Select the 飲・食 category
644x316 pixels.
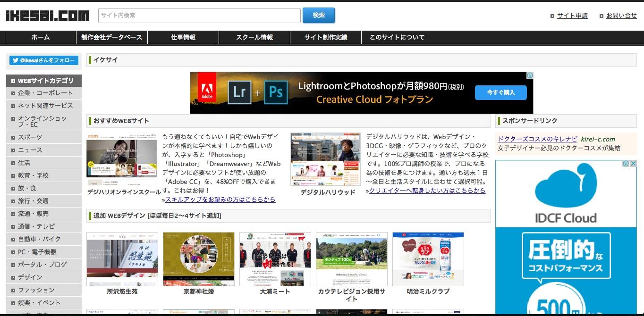coord(44,188)
